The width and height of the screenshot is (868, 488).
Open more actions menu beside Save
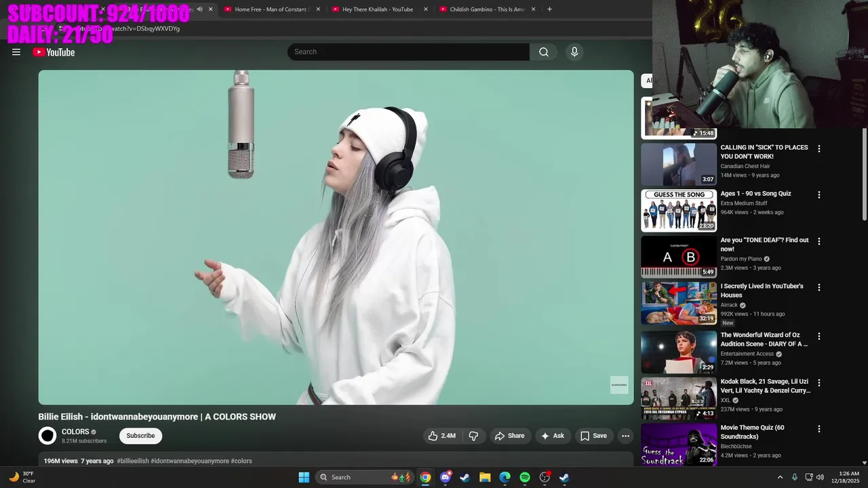[x=625, y=436]
